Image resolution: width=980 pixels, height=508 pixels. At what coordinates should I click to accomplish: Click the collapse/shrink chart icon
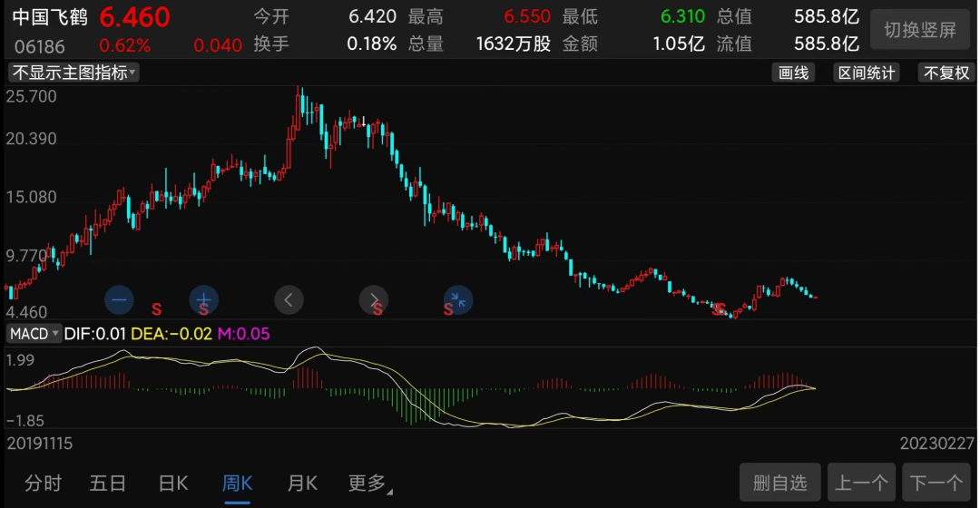coord(458,300)
